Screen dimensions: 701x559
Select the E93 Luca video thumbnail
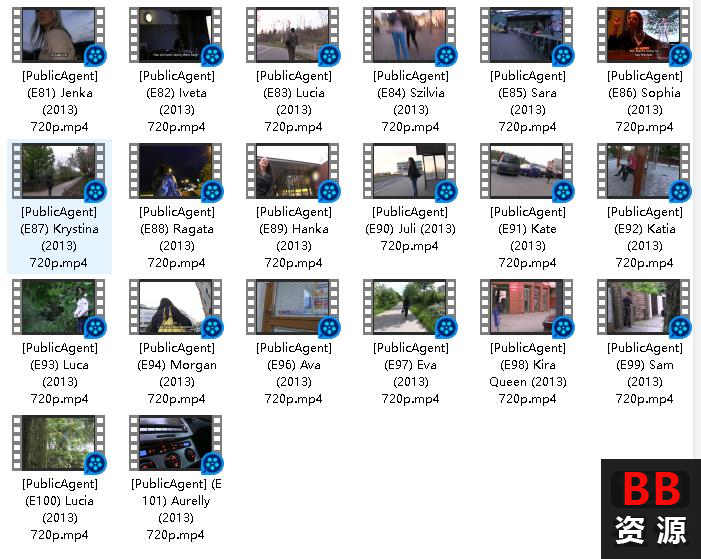[x=59, y=307]
